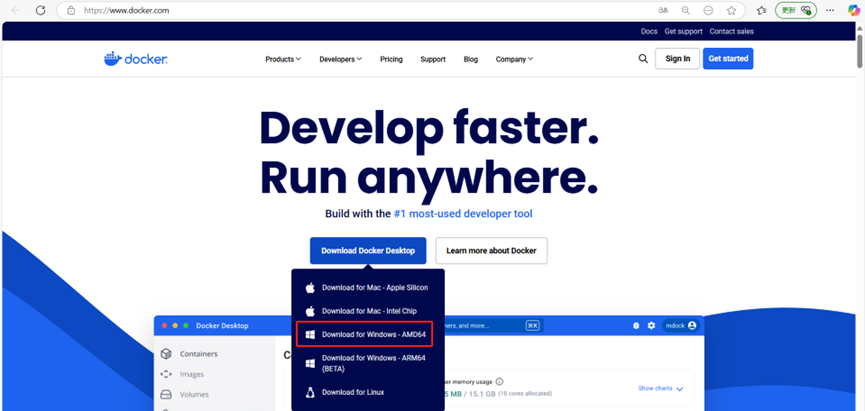Click the Get started button

(x=728, y=58)
